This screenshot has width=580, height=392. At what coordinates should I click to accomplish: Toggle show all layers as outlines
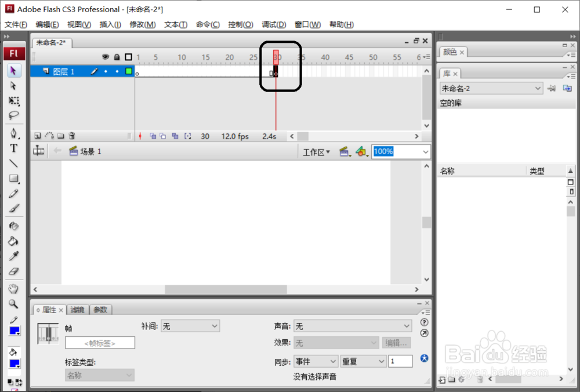(128, 57)
